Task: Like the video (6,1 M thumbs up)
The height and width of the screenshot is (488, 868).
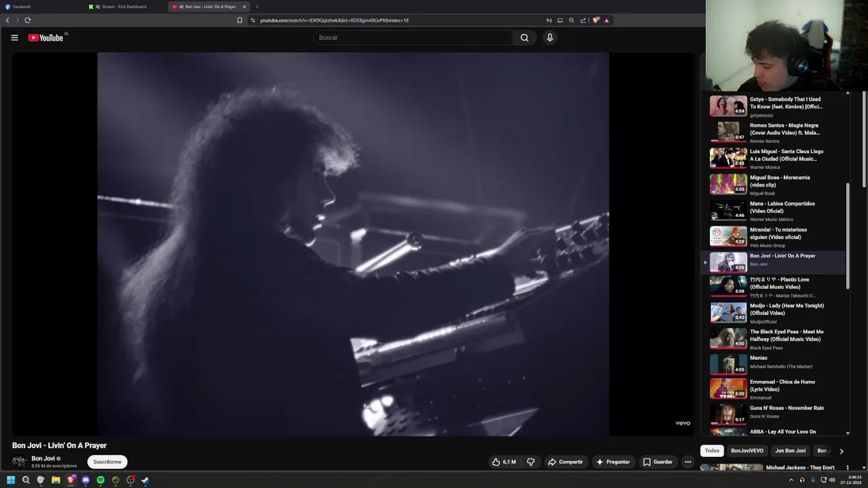Action: point(504,462)
